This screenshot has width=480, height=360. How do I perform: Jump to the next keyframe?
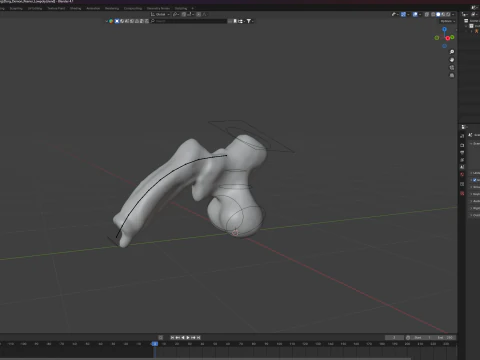[193, 338]
